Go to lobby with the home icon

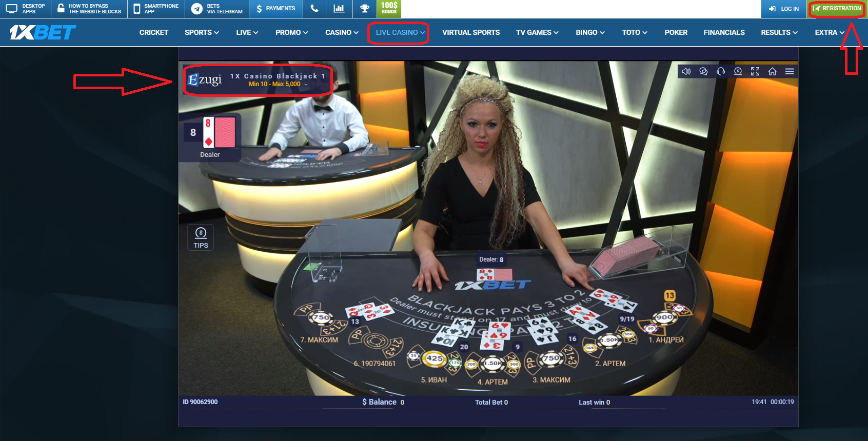click(772, 71)
